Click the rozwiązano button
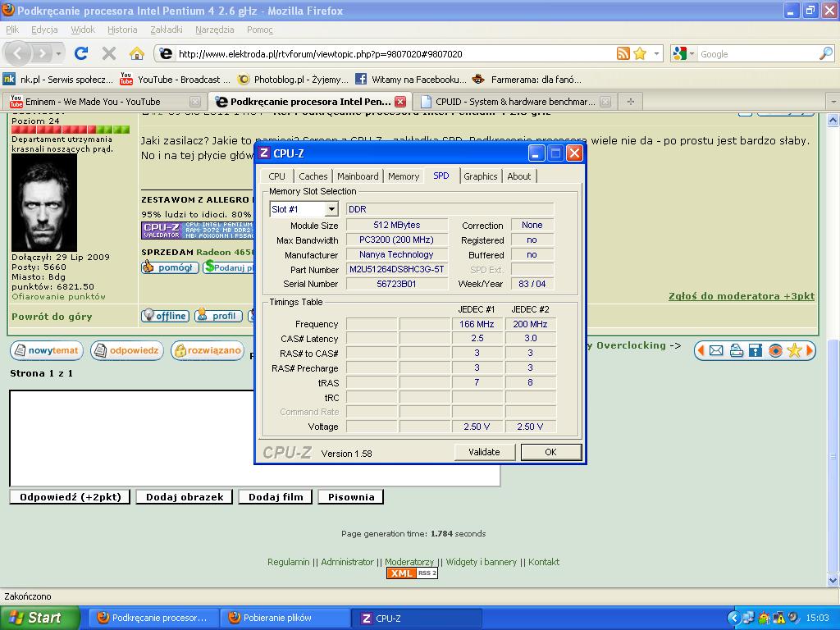Viewport: 840px width, 630px height. click(x=208, y=351)
